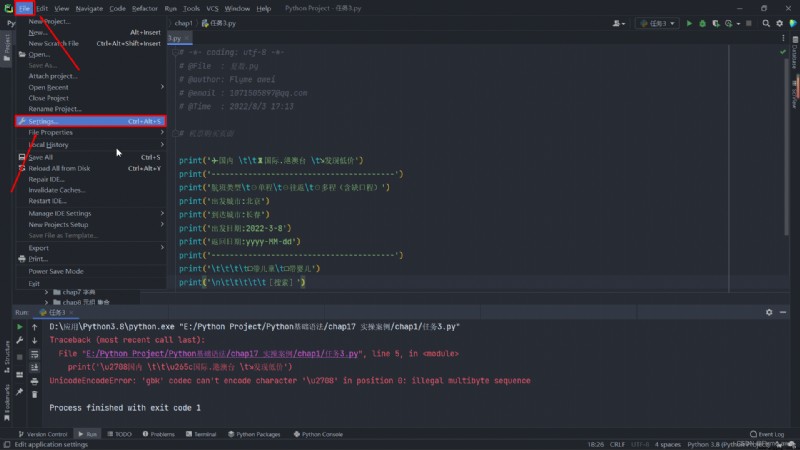Open Event Log in status bar

[x=767, y=434]
